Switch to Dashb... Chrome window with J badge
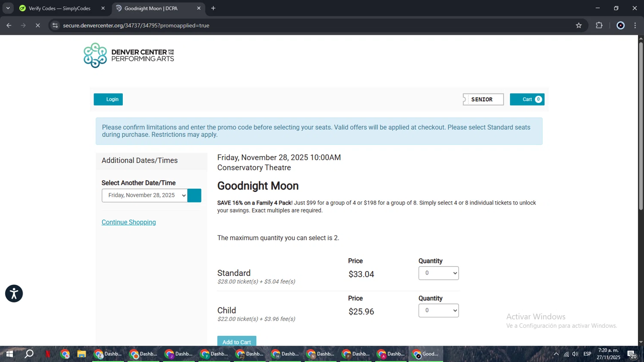 (x=179, y=354)
